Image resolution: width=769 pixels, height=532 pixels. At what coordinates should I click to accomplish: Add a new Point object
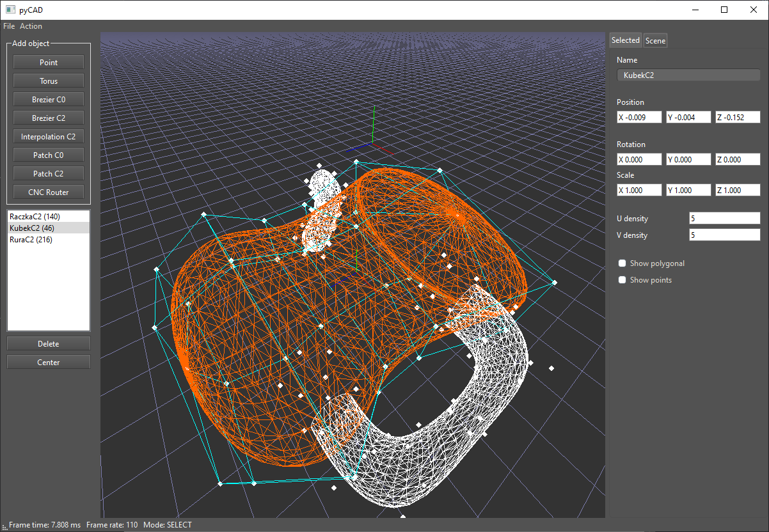point(48,62)
